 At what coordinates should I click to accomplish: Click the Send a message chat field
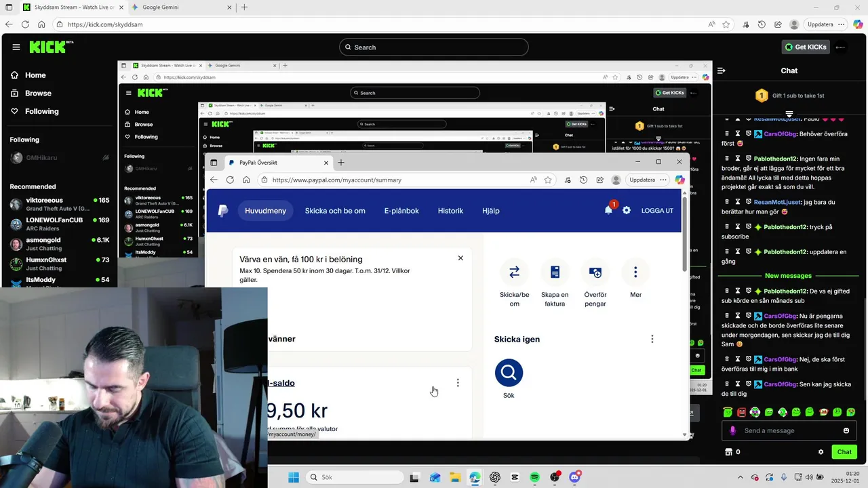790,430
